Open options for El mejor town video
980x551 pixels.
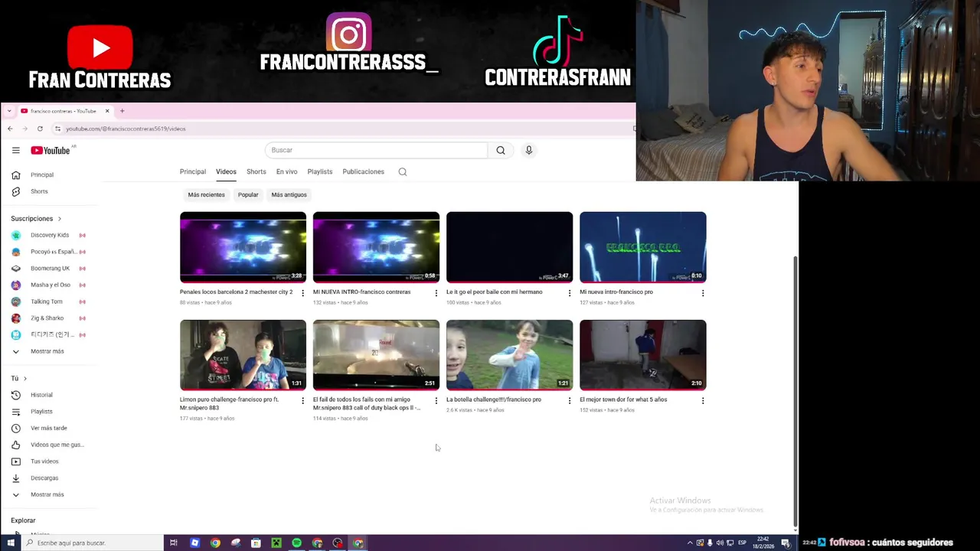point(703,400)
